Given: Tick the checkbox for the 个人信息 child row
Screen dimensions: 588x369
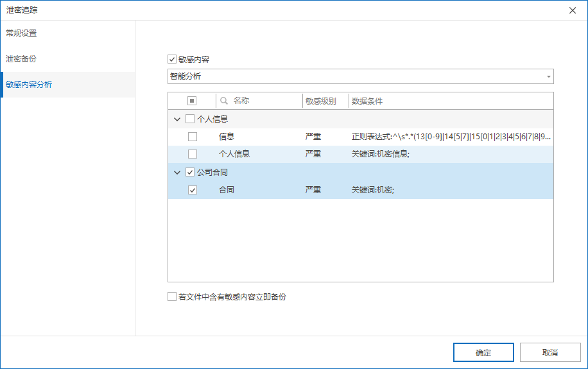Looking at the screenshot, I should click(x=193, y=154).
